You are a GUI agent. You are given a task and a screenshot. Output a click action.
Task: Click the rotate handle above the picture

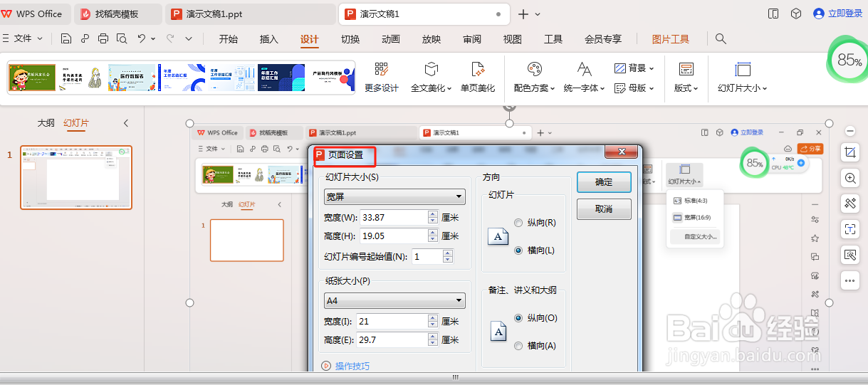point(509,106)
